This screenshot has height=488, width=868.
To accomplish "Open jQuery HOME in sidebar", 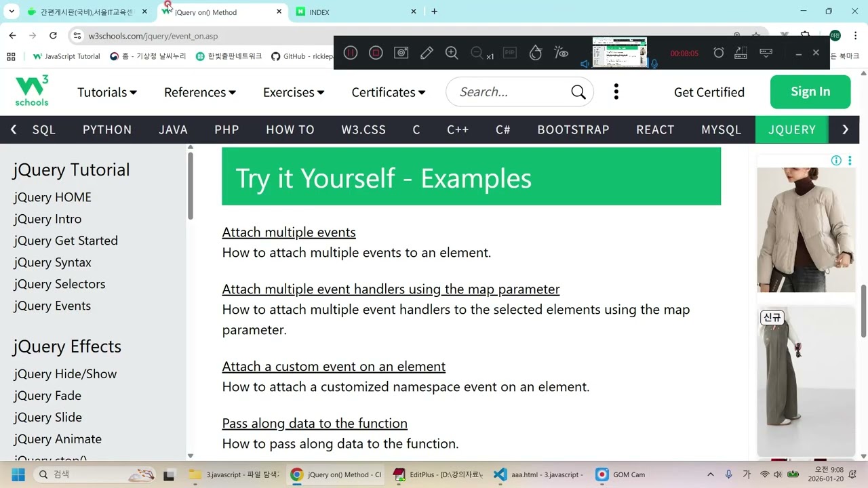I will click(52, 197).
